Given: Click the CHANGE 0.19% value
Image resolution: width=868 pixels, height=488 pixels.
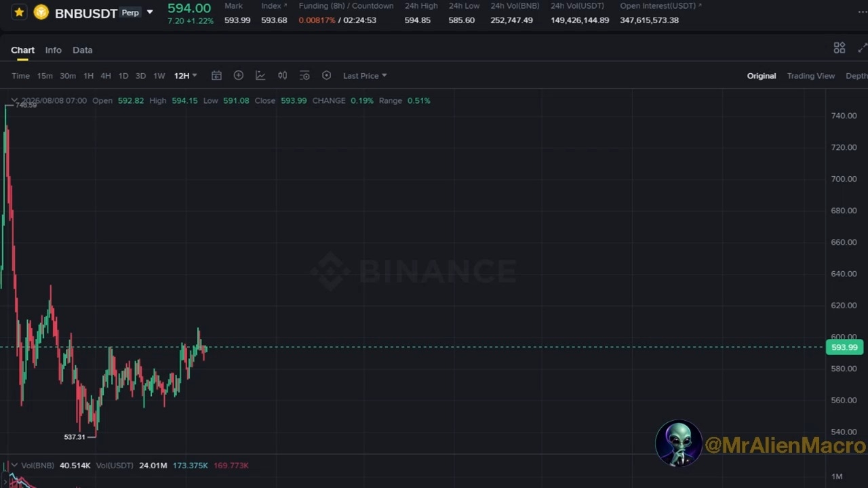Looking at the screenshot, I should (x=362, y=101).
